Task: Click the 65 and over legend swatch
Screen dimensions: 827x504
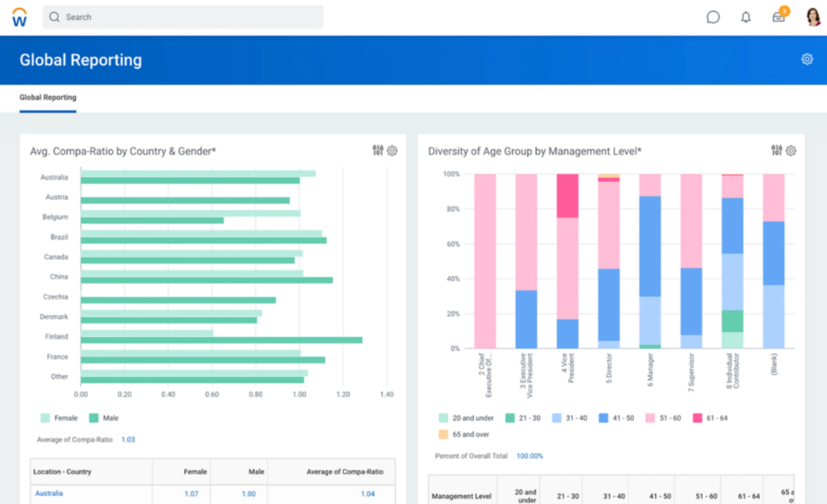Action: click(443, 434)
